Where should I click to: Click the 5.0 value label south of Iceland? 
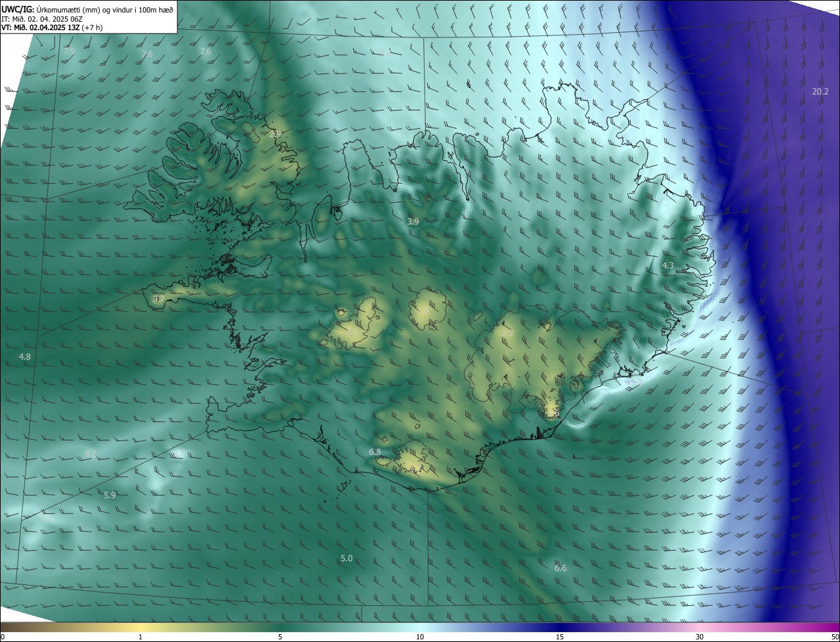click(346, 558)
